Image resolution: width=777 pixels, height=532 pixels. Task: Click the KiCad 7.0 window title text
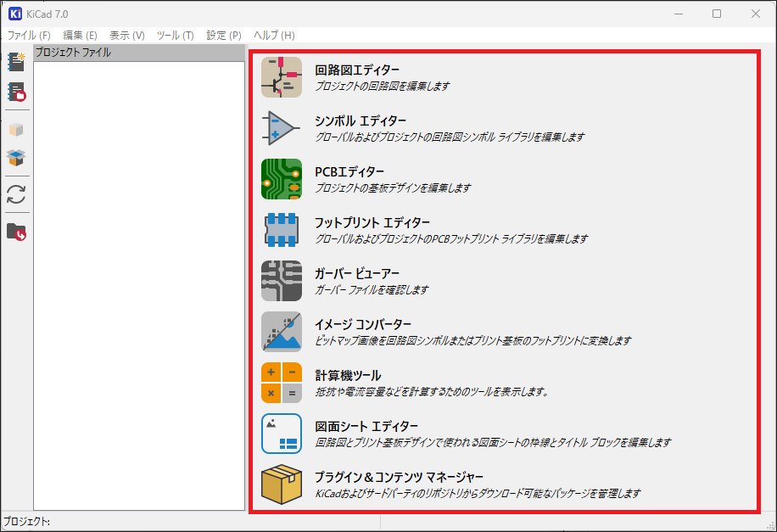point(47,14)
